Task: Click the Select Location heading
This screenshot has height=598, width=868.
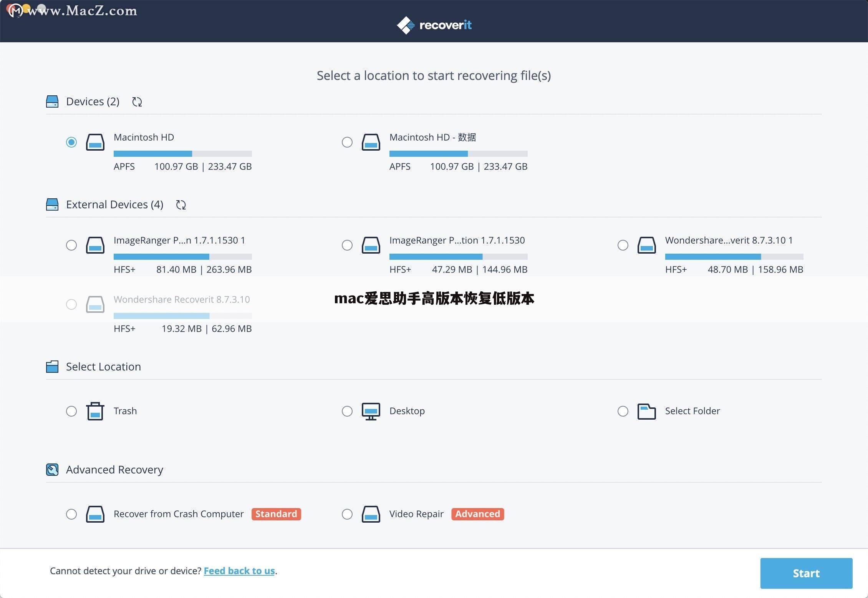Action: 104,367
